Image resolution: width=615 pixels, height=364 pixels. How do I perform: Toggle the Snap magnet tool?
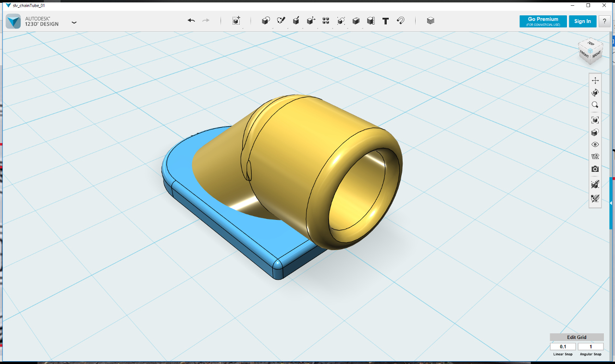click(400, 21)
